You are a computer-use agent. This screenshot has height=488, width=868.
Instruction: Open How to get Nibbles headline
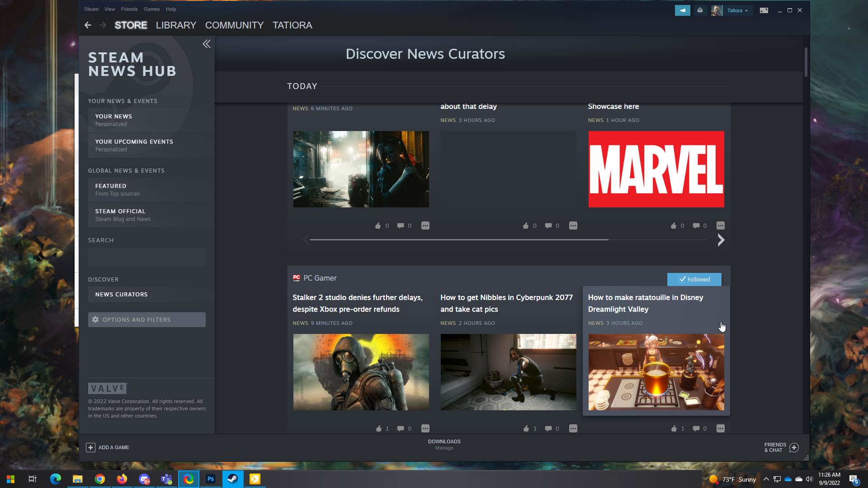(x=506, y=303)
